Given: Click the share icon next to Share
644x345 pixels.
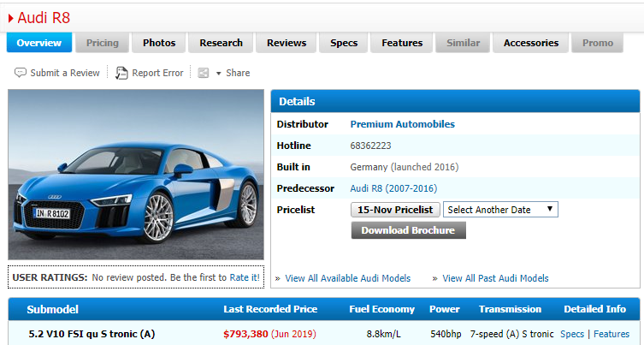Looking at the screenshot, I should (x=204, y=73).
